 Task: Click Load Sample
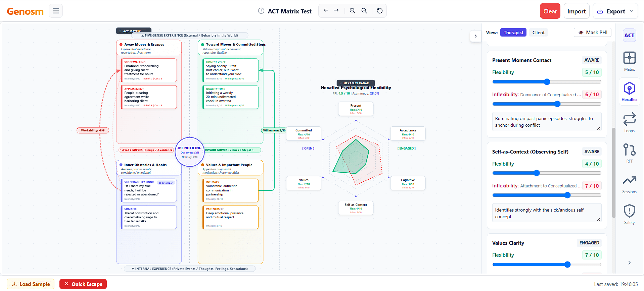(x=31, y=284)
